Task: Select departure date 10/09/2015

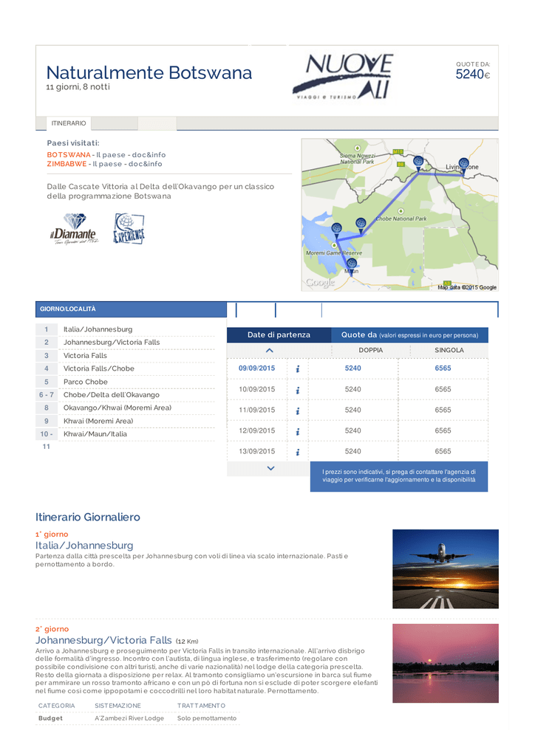Action: pyautogui.click(x=256, y=389)
